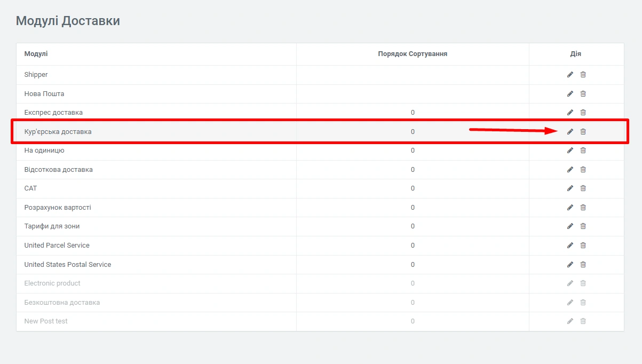The height and width of the screenshot is (364, 642).
Task: Remove the Кур'єрська доставка module
Action: 583,132
